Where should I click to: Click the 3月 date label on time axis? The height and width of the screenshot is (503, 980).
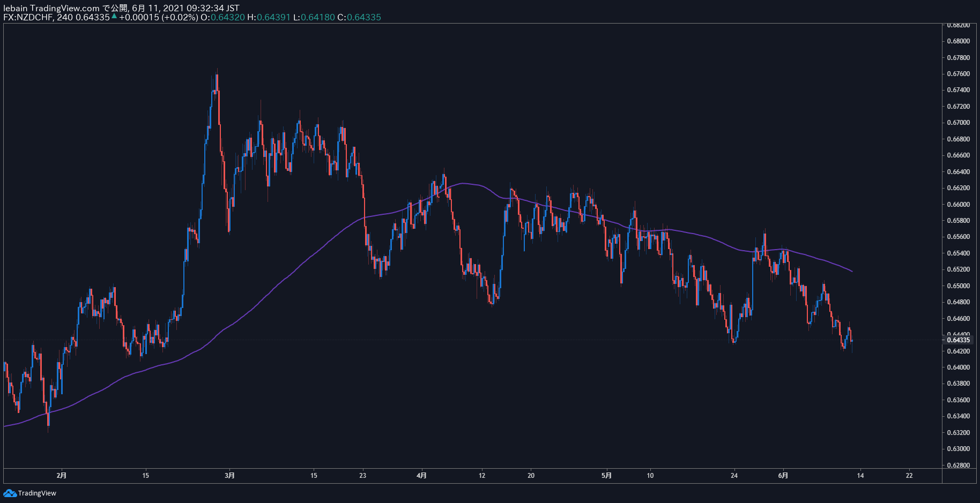pos(229,475)
